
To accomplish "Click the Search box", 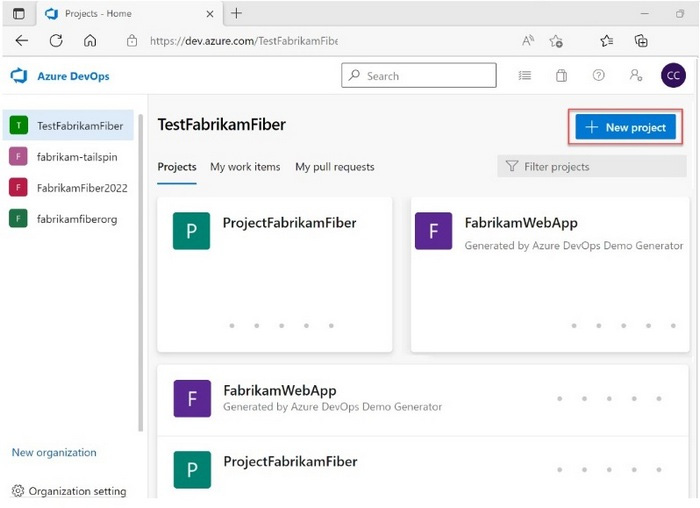I will pos(419,75).
